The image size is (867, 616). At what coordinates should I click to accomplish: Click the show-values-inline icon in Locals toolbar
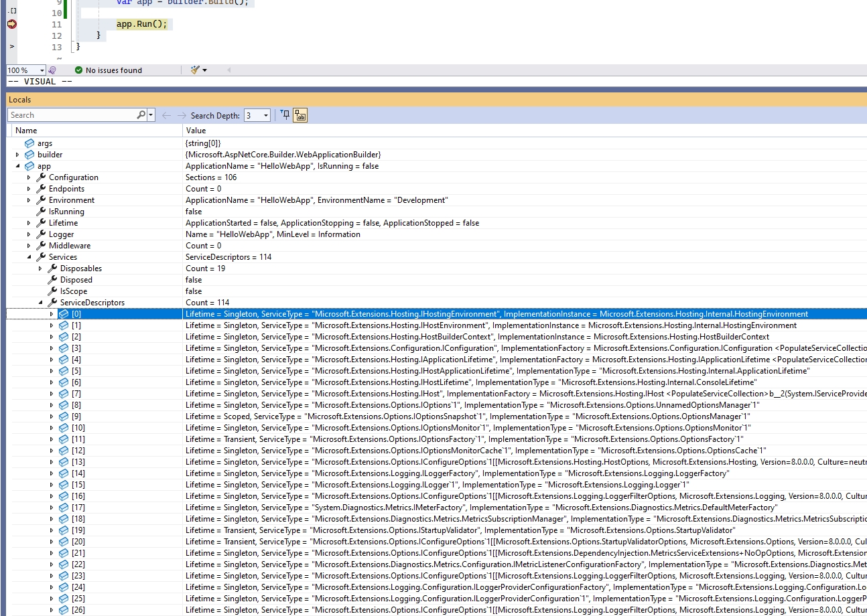[x=299, y=114]
